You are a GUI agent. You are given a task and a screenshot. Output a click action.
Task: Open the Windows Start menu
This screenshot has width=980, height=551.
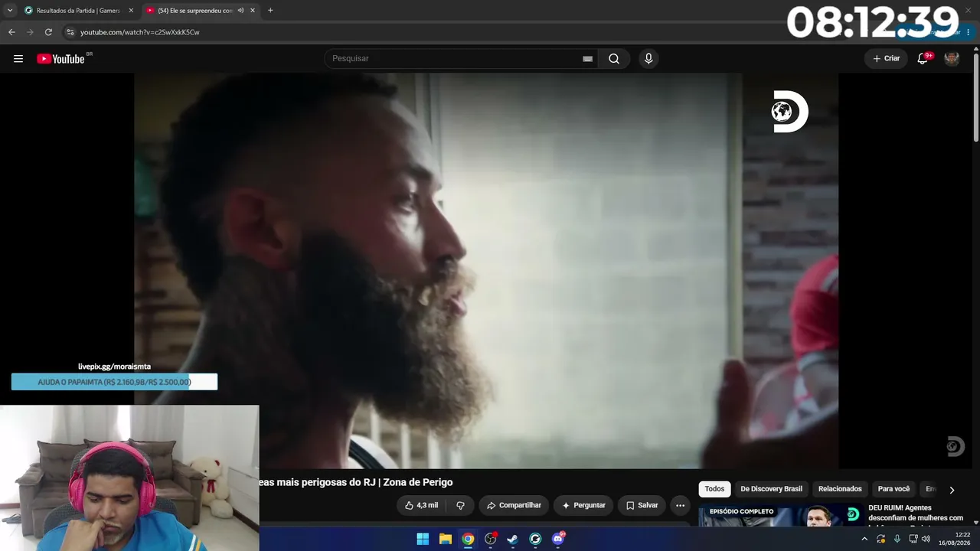point(423,539)
